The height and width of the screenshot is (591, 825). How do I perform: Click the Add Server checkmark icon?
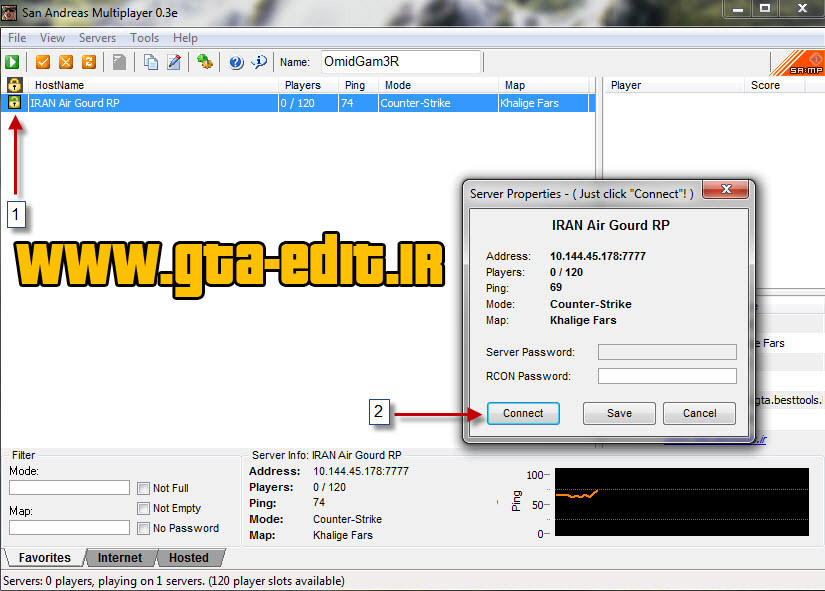(x=43, y=62)
